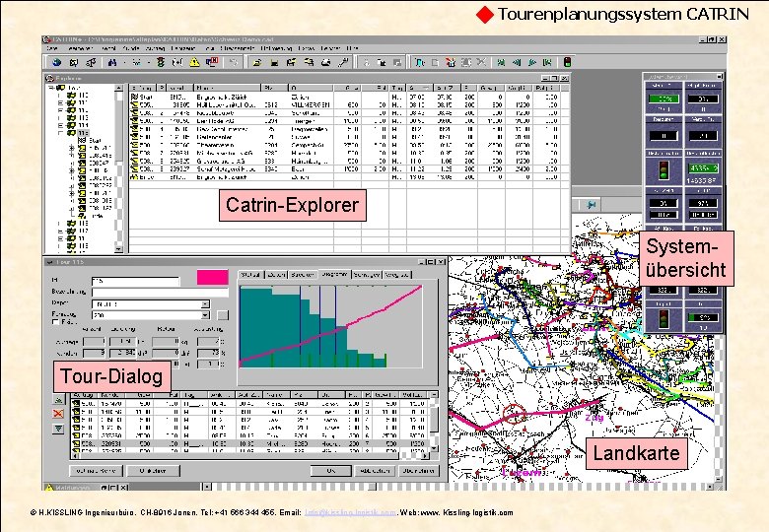The image size is (769, 532).
Task: Click the pink color swatch in Tour dialog
Action: click(212, 277)
